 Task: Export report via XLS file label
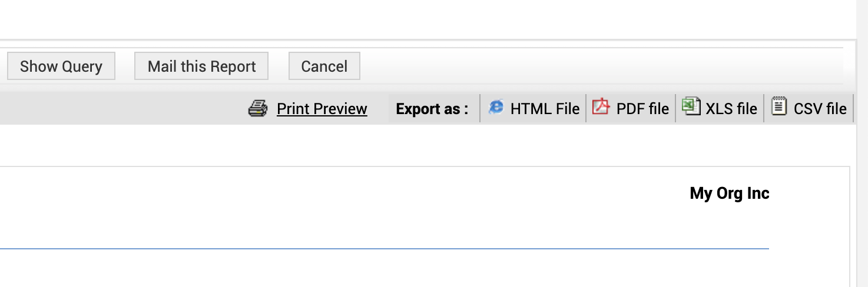[x=731, y=109]
